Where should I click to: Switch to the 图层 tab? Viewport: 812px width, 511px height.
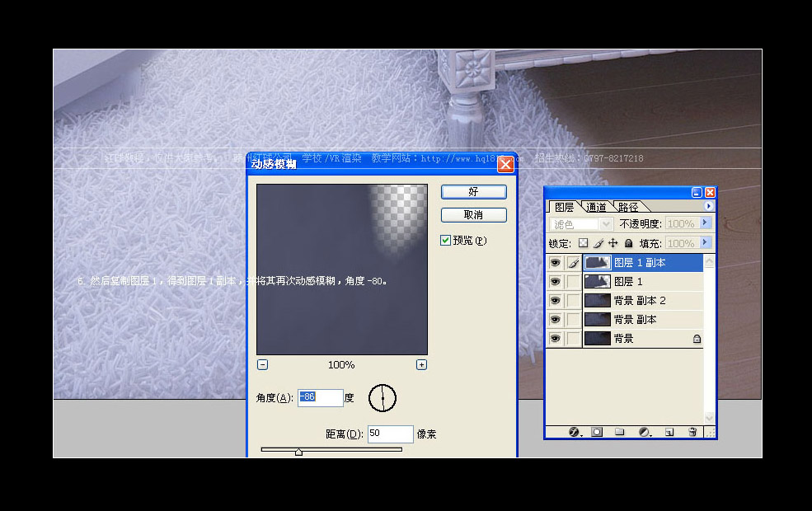564,207
